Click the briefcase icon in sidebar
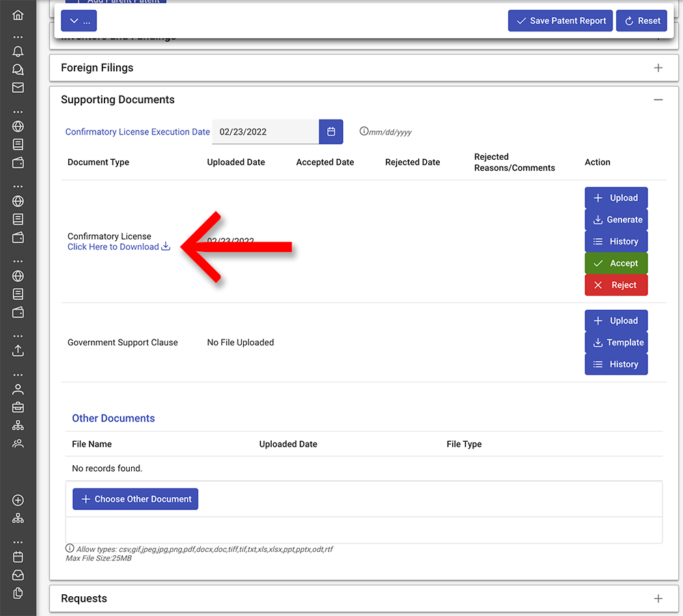The image size is (683, 616). [x=18, y=407]
